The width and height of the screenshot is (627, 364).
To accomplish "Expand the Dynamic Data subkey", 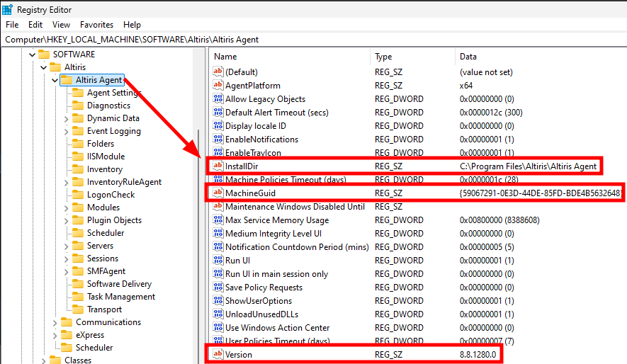I will click(67, 119).
